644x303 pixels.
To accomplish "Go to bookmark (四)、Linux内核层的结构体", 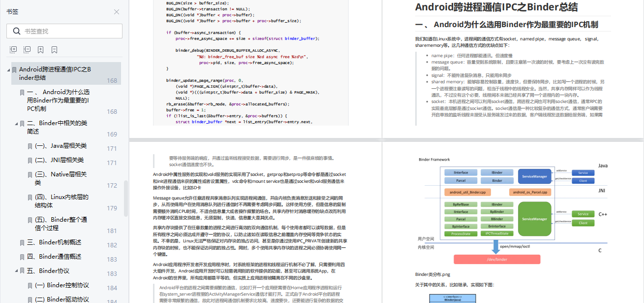I will point(61,201).
